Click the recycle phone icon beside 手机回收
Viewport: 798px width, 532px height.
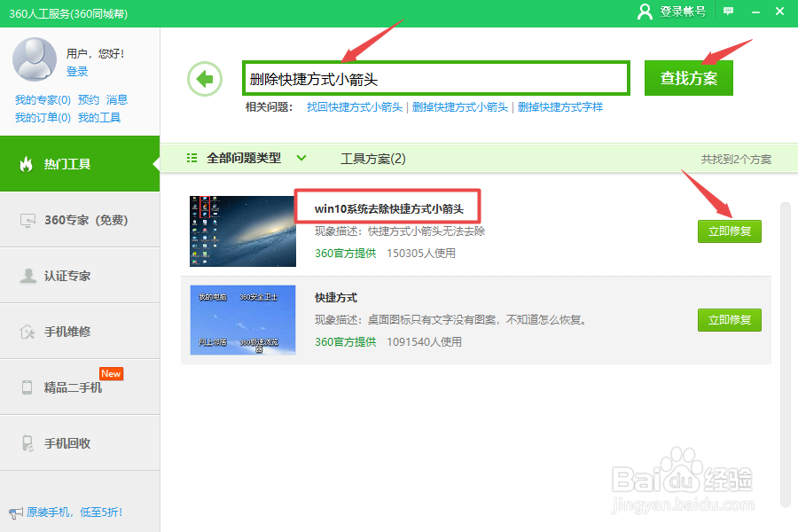pos(27,443)
